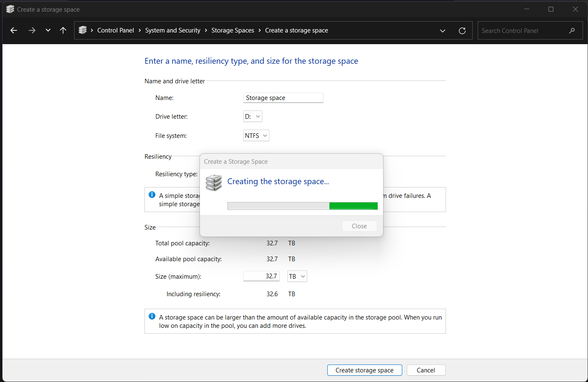Viewport: 588px width, 382px height.
Task: Open System and Security breadcrumb
Action: tap(172, 30)
